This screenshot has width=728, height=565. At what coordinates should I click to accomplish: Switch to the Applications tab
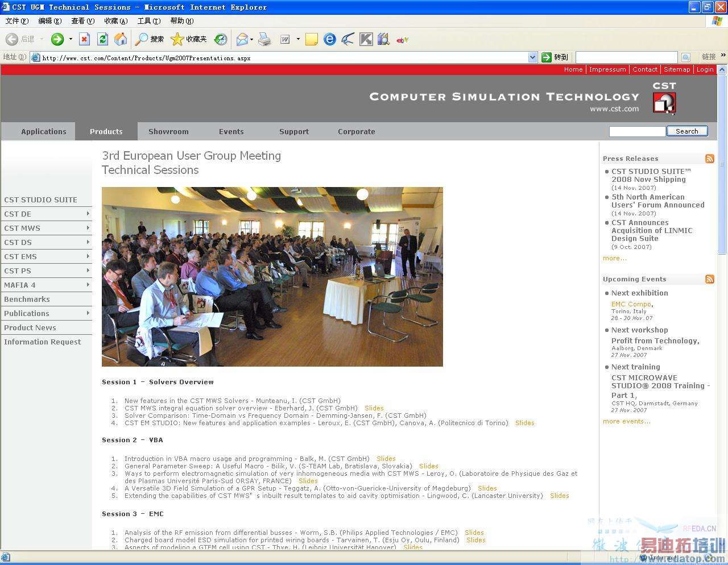click(44, 131)
